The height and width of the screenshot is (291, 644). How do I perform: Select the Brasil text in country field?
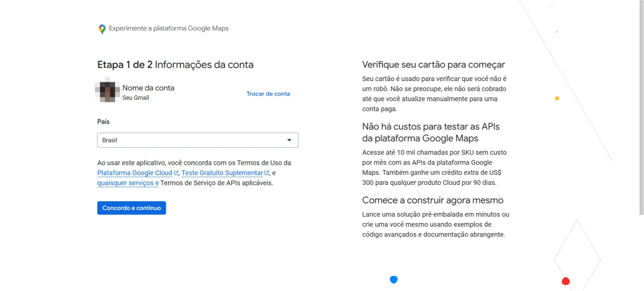[x=110, y=140]
